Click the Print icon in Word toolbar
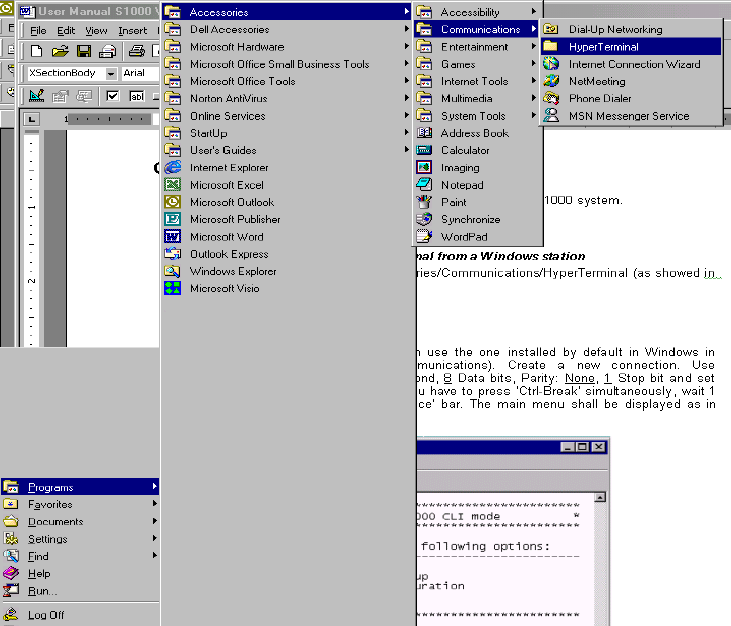The width and height of the screenshot is (731, 626). (x=136, y=51)
